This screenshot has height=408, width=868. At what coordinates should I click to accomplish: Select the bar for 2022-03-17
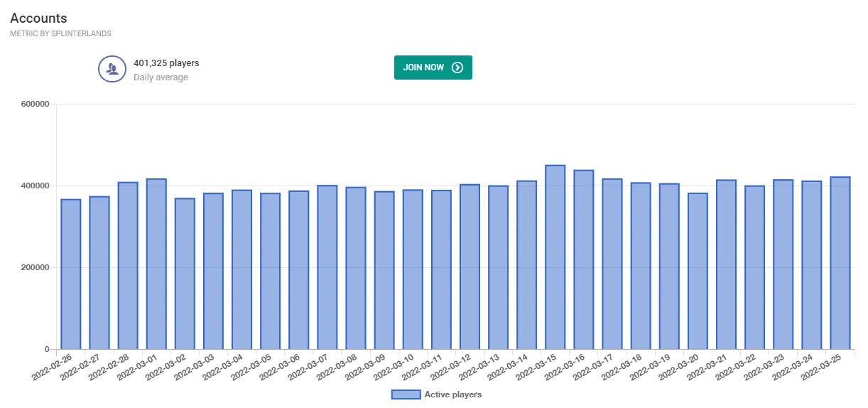click(x=612, y=264)
